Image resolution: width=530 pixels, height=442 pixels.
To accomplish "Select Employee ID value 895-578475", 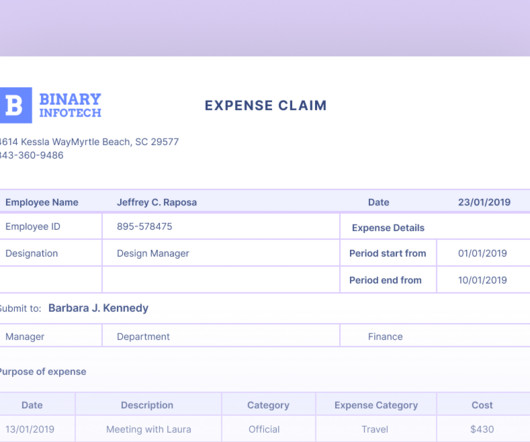I will pyautogui.click(x=144, y=226).
